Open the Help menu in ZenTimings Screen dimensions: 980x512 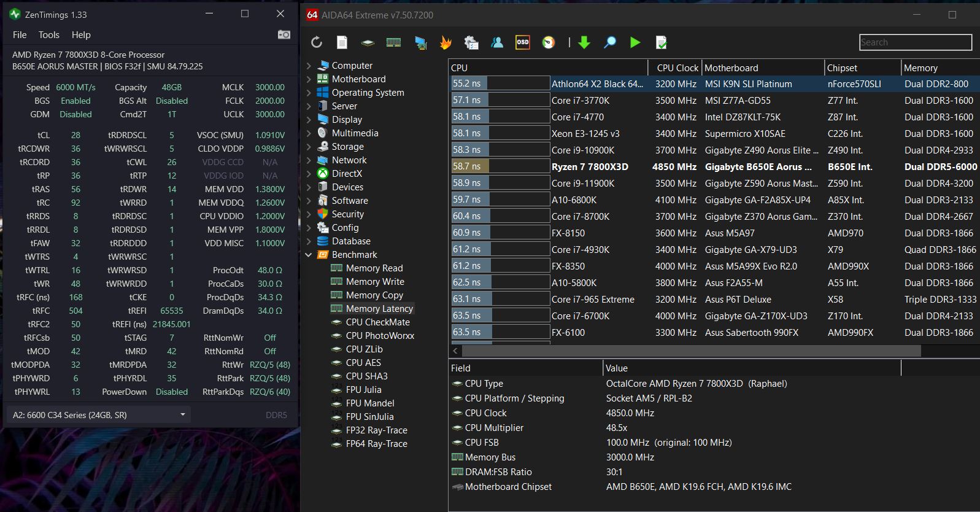pyautogui.click(x=81, y=35)
